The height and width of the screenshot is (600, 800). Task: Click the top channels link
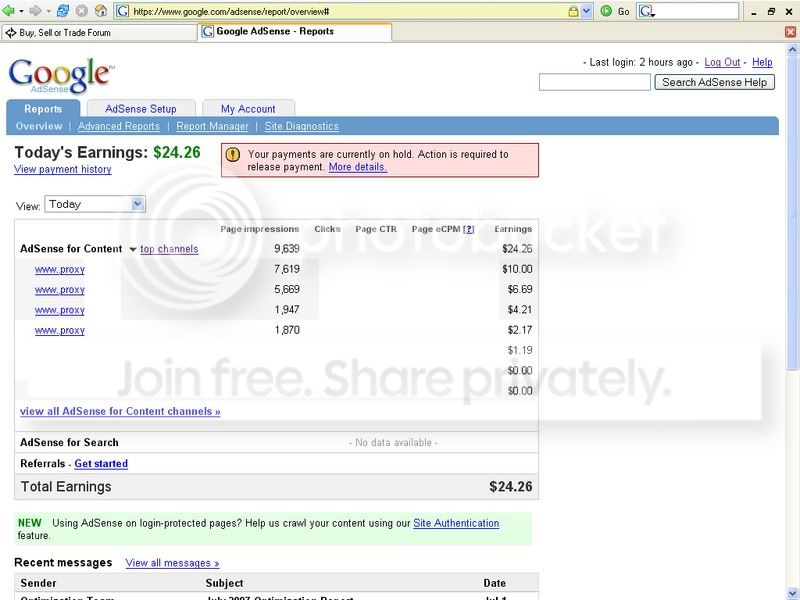[169, 249]
